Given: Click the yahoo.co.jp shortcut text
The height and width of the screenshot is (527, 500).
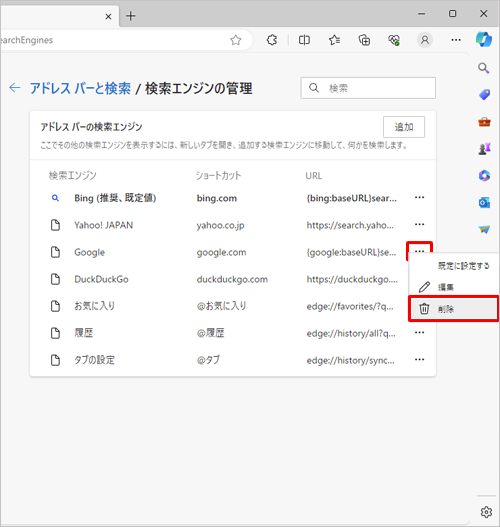Looking at the screenshot, I should click(x=220, y=226).
